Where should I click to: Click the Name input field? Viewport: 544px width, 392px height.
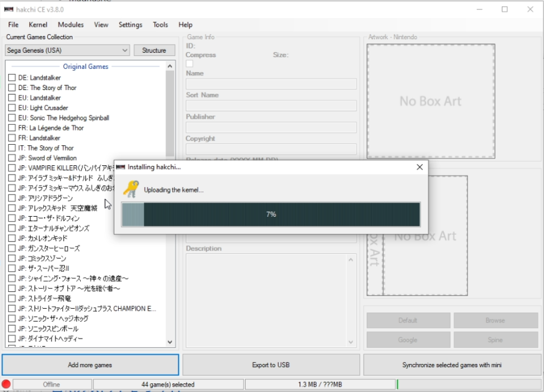click(x=271, y=84)
